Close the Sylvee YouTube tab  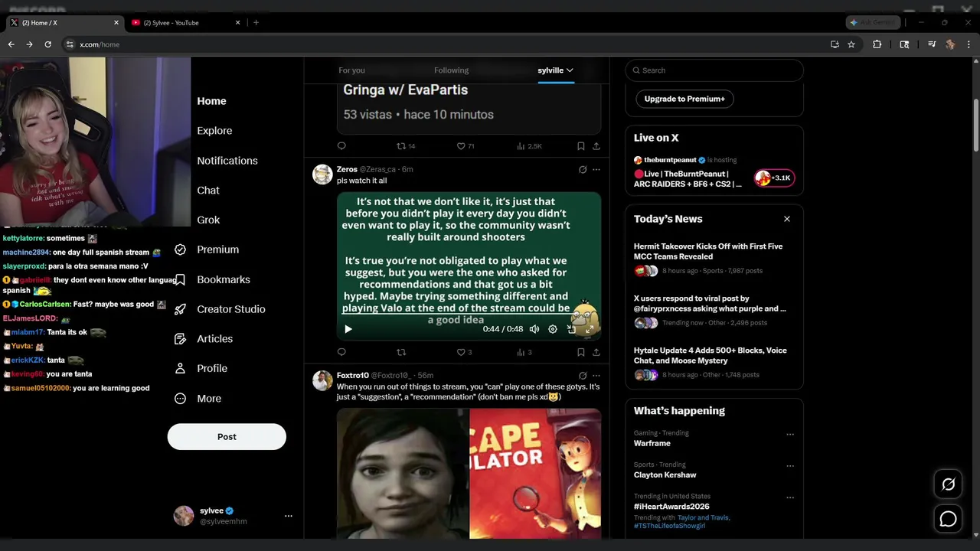click(x=237, y=23)
